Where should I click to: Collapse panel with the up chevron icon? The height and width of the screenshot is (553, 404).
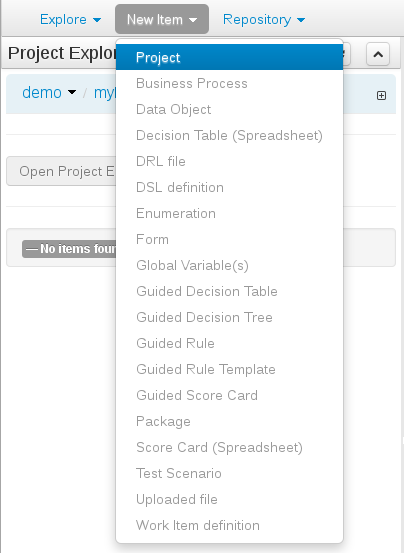(378, 54)
